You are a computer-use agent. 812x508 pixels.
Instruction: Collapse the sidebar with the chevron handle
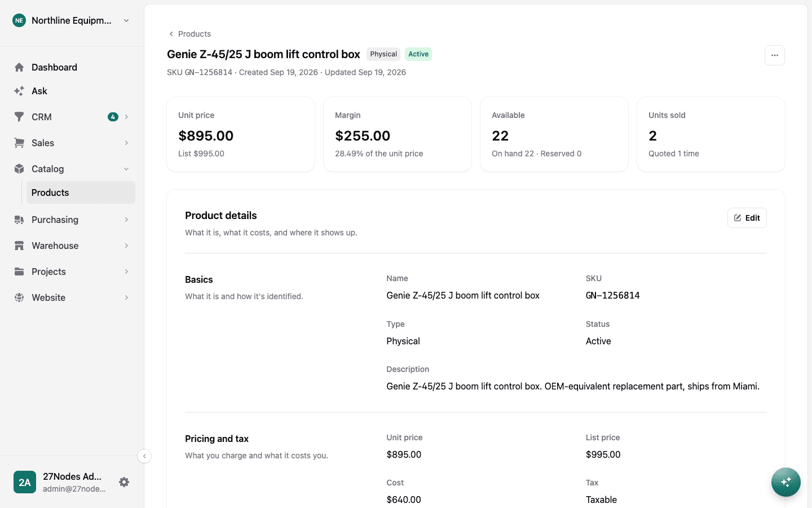[144, 456]
